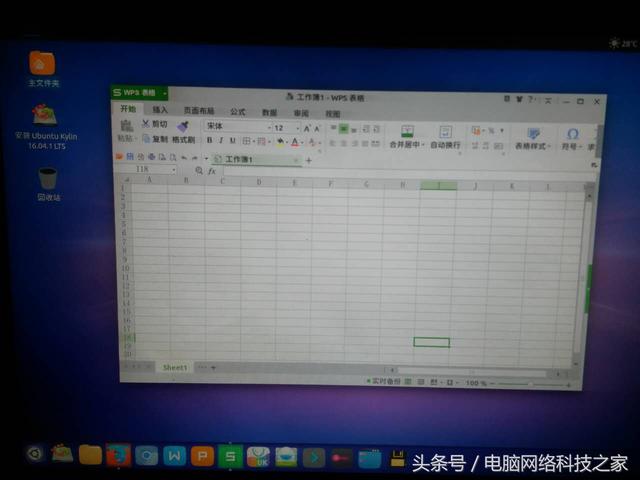Click the Wrap Text (自动换行) icon

pyautogui.click(x=445, y=132)
